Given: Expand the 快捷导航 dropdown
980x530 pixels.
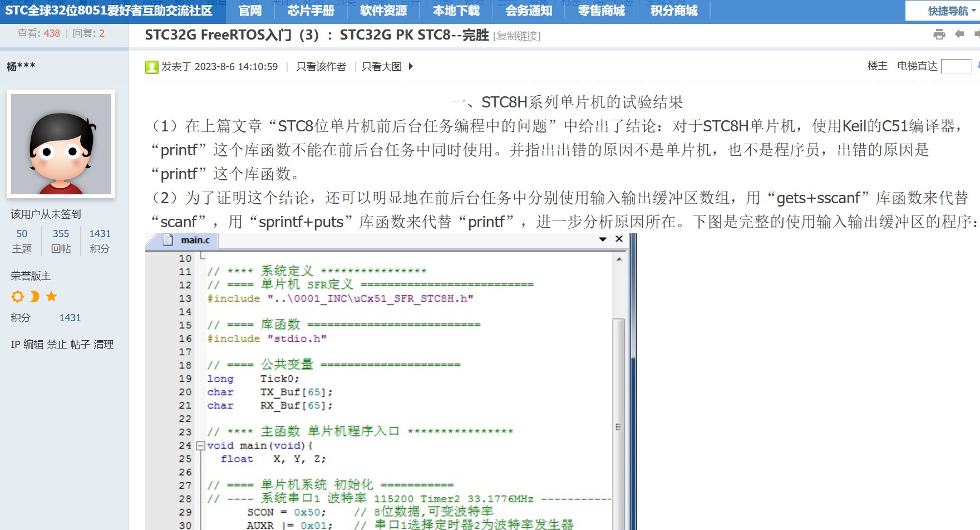Looking at the screenshot, I should tap(952, 11).
